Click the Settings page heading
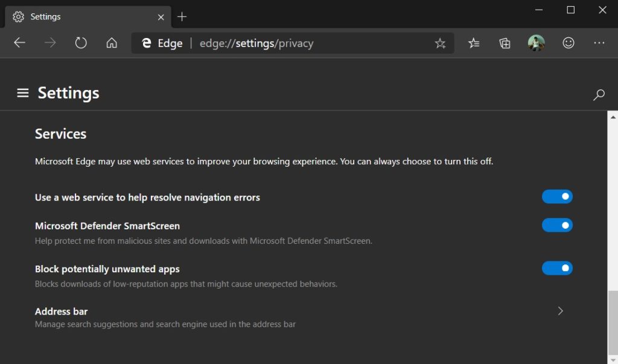The image size is (618, 364). pos(68,93)
